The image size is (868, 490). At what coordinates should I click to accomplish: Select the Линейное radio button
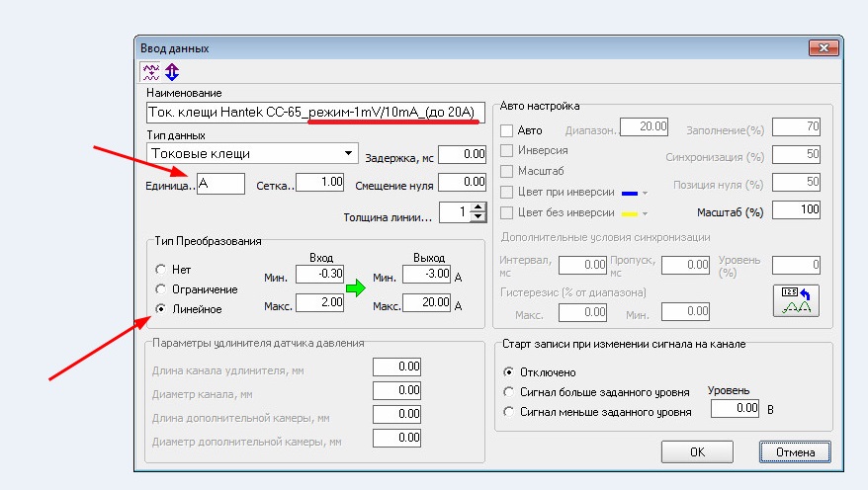160,308
